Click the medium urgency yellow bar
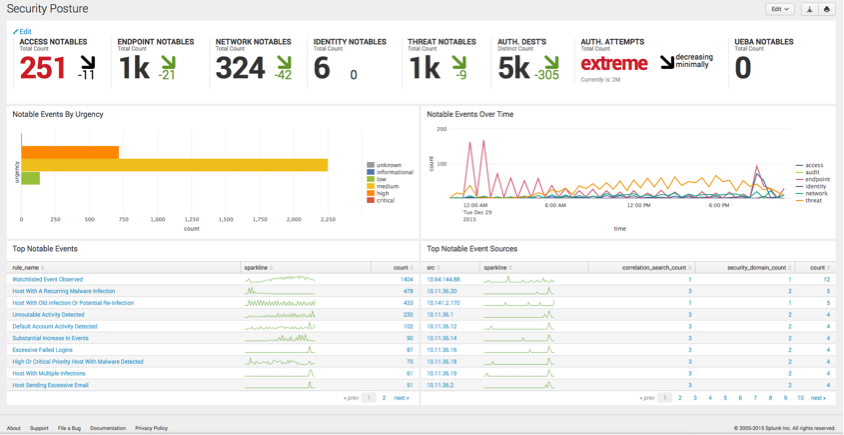Image resolution: width=844 pixels, height=435 pixels. pyautogui.click(x=174, y=165)
